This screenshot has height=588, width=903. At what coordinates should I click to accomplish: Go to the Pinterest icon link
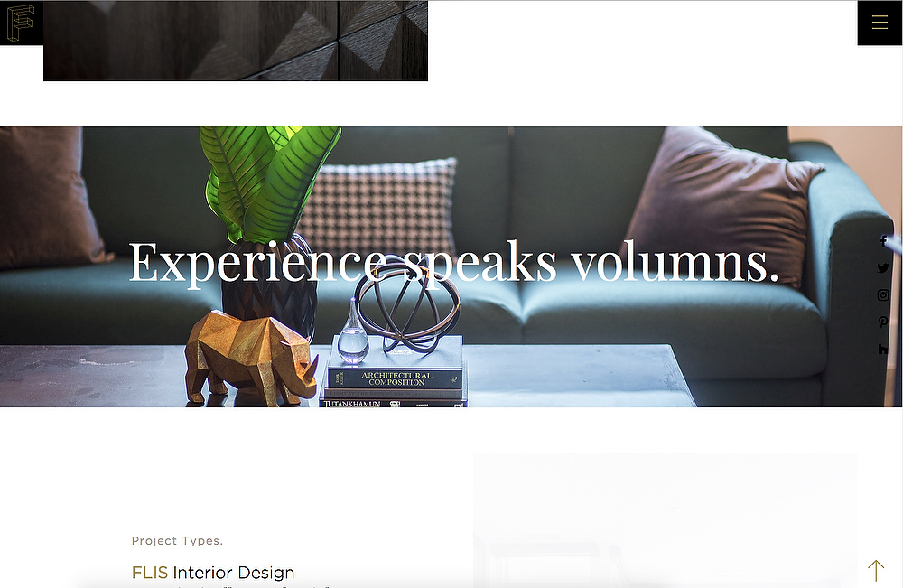click(883, 322)
